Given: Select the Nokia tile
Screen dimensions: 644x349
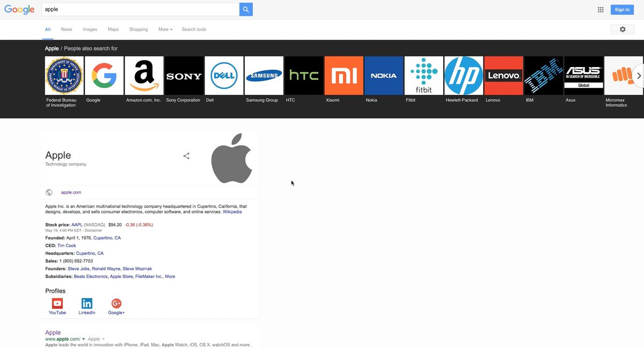Looking at the screenshot, I should pyautogui.click(x=384, y=76).
